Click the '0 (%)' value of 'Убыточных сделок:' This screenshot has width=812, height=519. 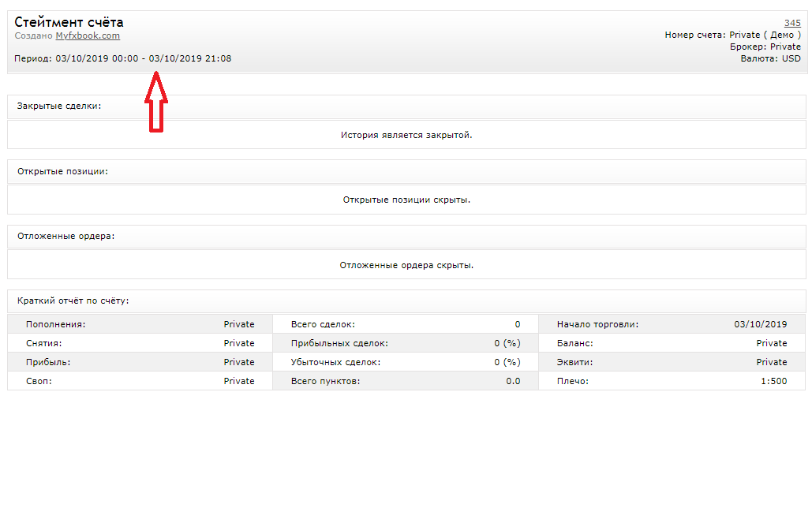pyautogui.click(x=507, y=362)
